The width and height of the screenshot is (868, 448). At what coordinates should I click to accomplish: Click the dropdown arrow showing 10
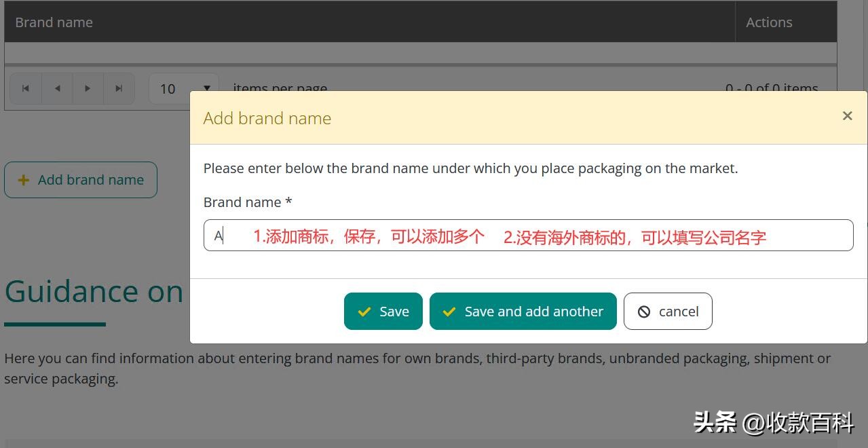(x=206, y=88)
